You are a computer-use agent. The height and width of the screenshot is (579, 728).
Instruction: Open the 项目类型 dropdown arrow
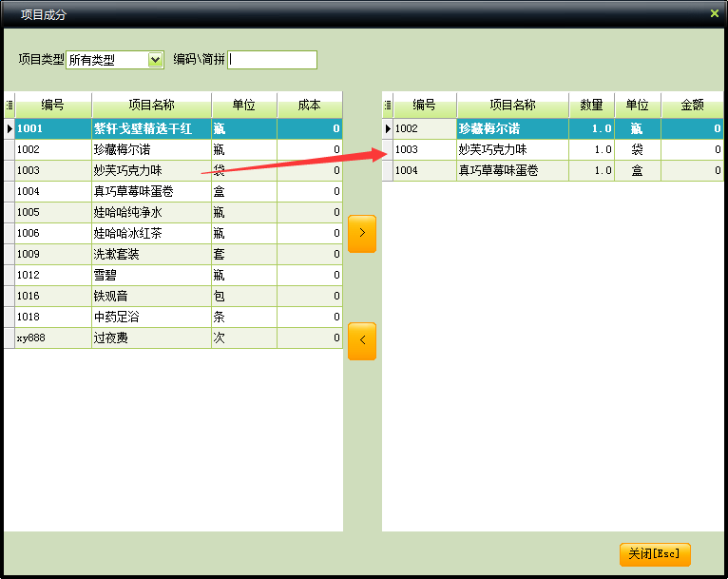point(155,60)
